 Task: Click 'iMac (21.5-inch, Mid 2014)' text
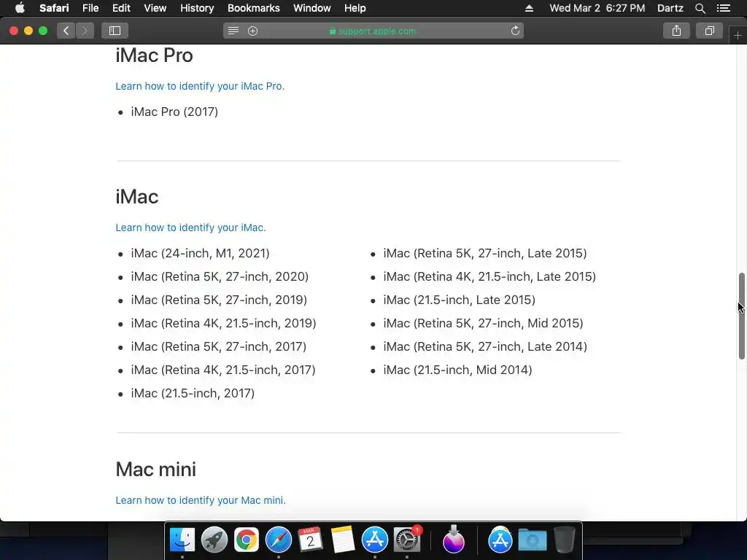pyautogui.click(x=457, y=370)
